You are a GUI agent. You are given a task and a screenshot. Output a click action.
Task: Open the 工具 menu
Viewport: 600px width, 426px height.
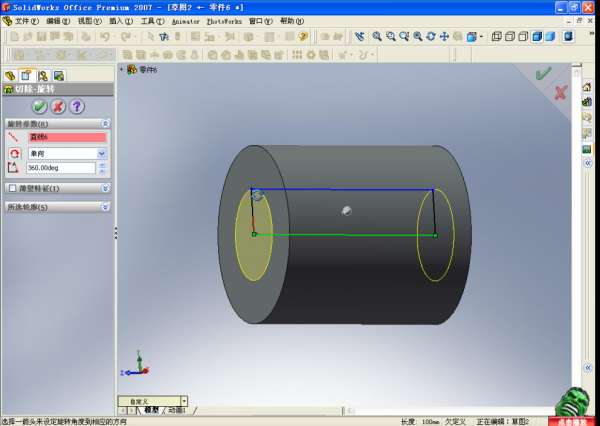pyautogui.click(x=149, y=20)
